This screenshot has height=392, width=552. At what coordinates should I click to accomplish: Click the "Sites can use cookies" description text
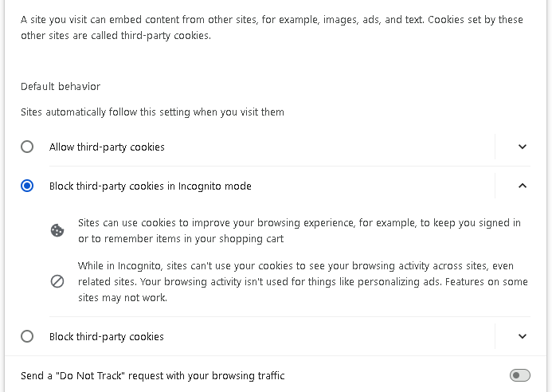(299, 231)
